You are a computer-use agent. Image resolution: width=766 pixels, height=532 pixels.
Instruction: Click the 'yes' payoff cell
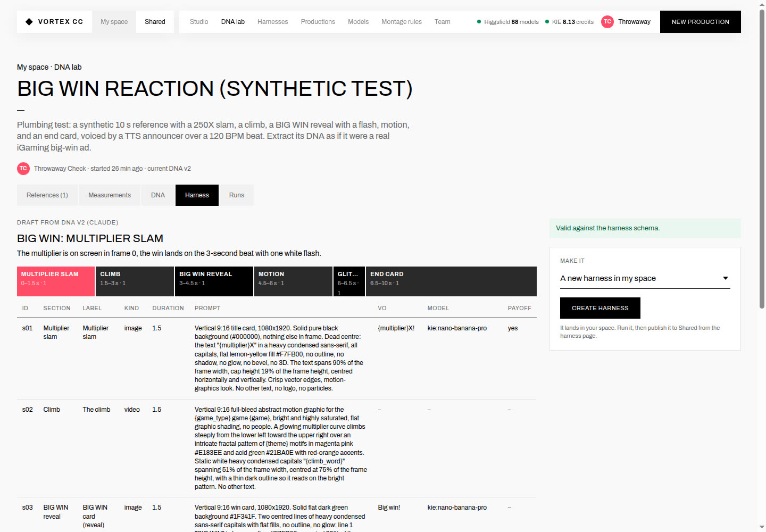point(513,328)
